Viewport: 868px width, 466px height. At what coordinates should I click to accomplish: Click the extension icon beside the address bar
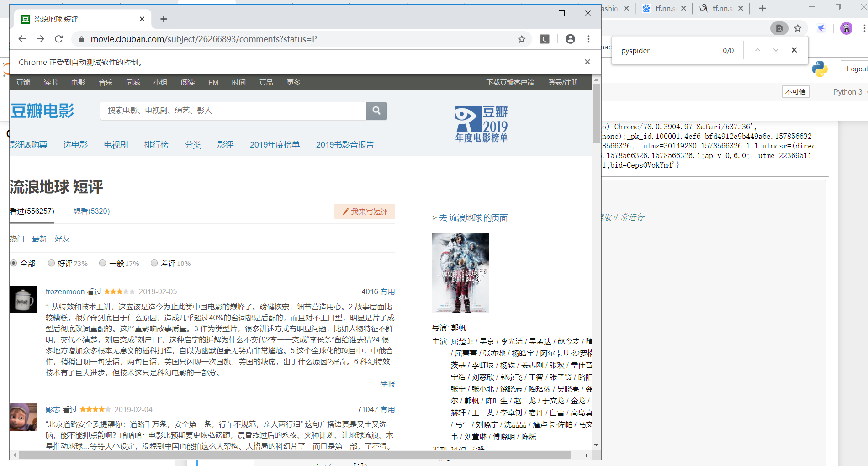(x=545, y=39)
